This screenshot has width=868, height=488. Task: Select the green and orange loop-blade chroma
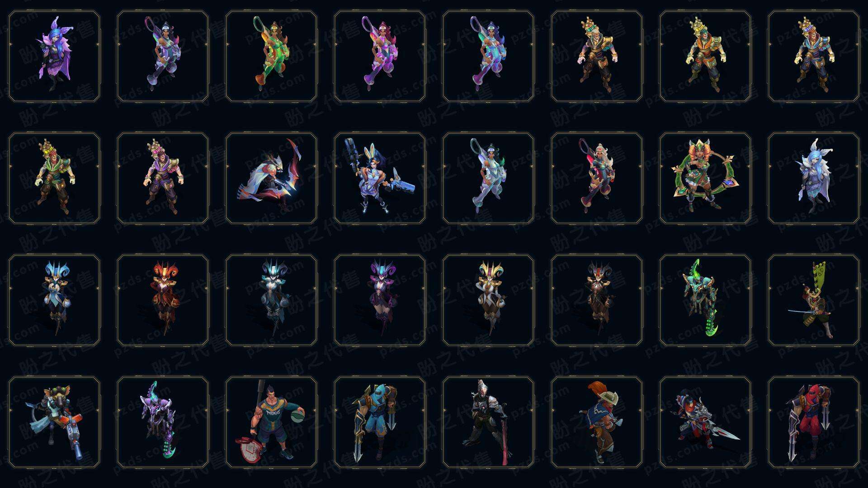point(271,56)
